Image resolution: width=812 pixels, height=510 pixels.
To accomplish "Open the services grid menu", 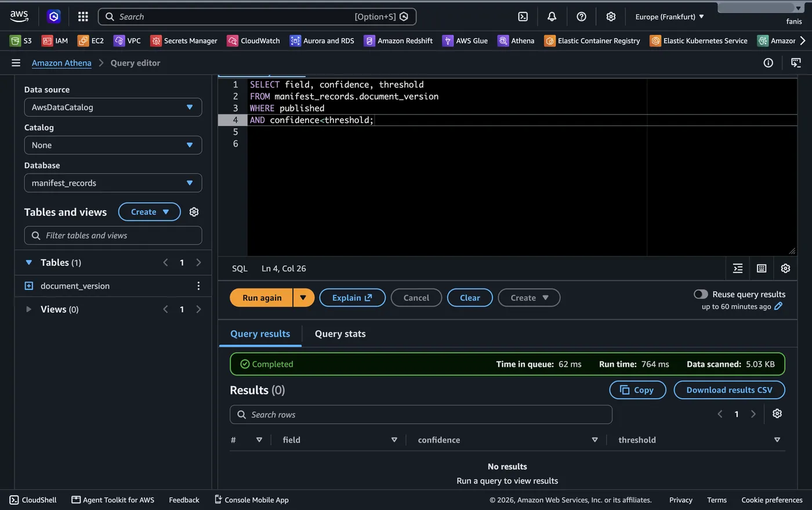I will [x=83, y=17].
